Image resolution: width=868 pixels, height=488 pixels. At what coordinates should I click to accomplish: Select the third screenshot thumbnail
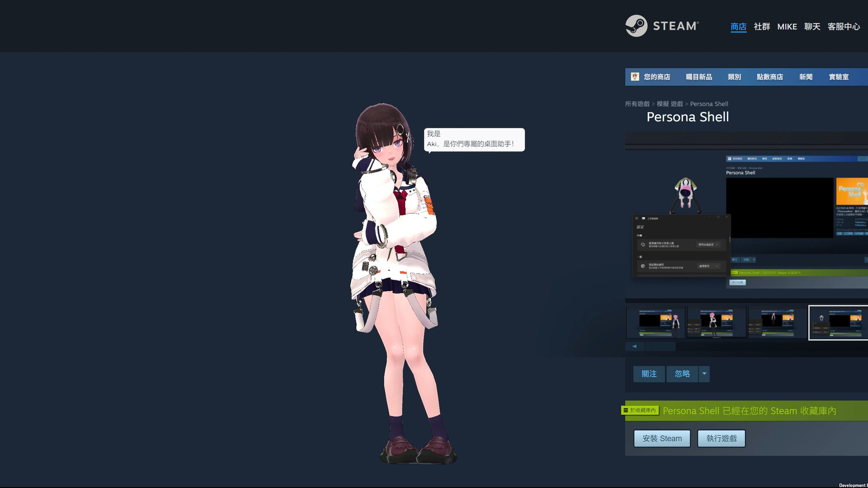[778, 323]
